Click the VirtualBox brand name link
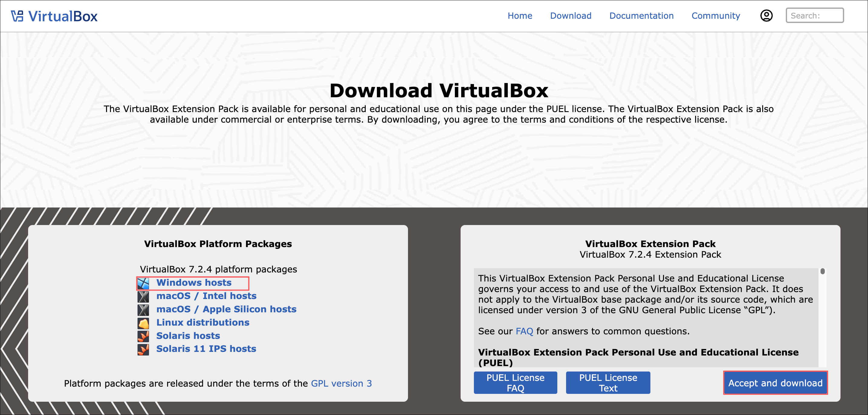 tap(63, 16)
